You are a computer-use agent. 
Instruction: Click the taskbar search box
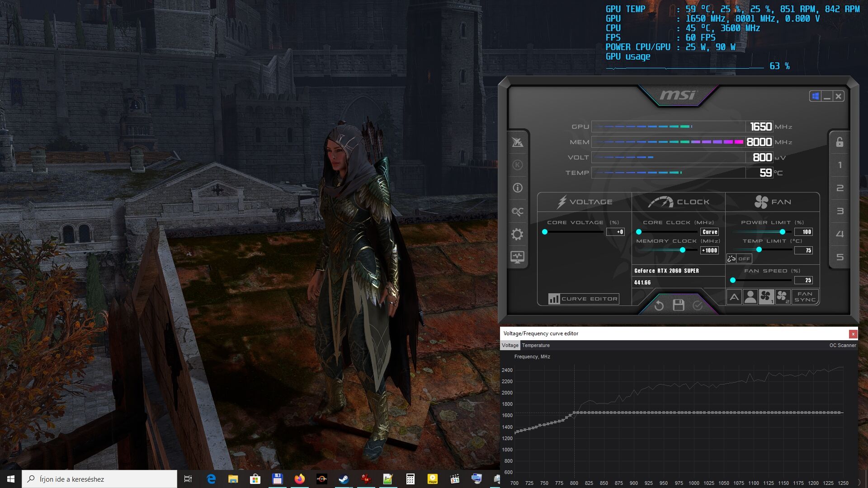coord(99,479)
